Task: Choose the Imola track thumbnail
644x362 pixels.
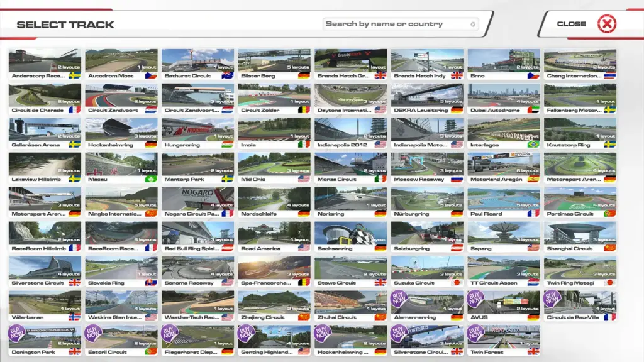Action: (274, 132)
